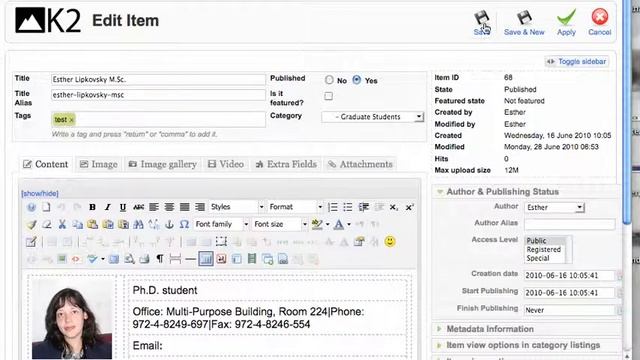Click the red Cancel icon
640x360 pixels.
(600, 17)
